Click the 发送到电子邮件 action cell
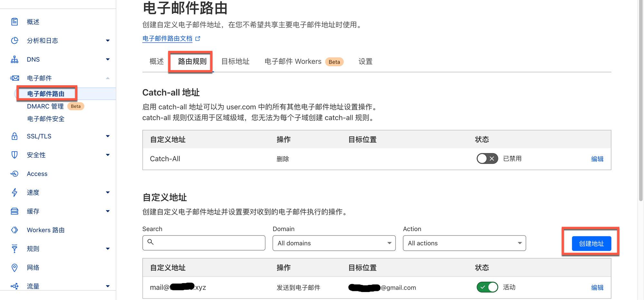Viewport: 644px width, 300px height. click(298, 287)
